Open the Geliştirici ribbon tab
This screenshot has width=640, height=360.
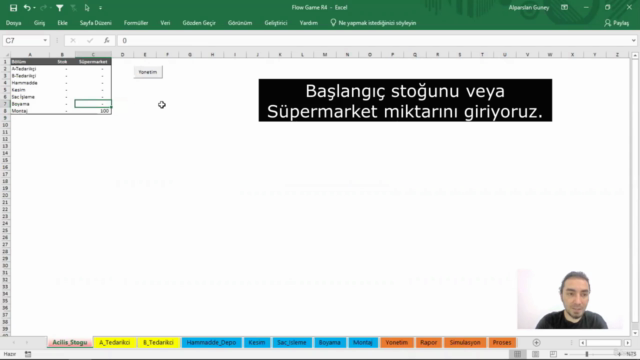[276, 23]
